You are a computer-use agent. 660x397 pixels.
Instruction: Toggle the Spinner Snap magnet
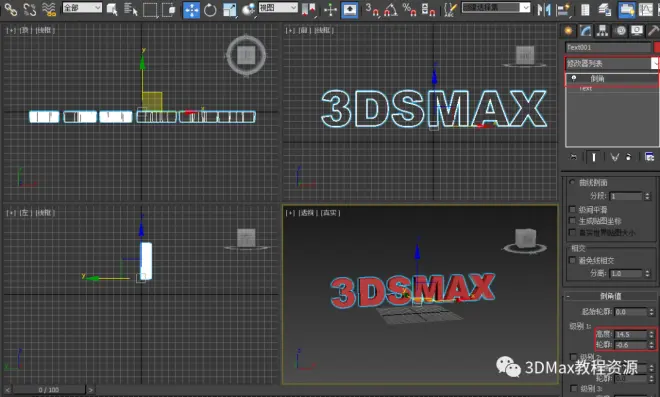click(x=428, y=9)
